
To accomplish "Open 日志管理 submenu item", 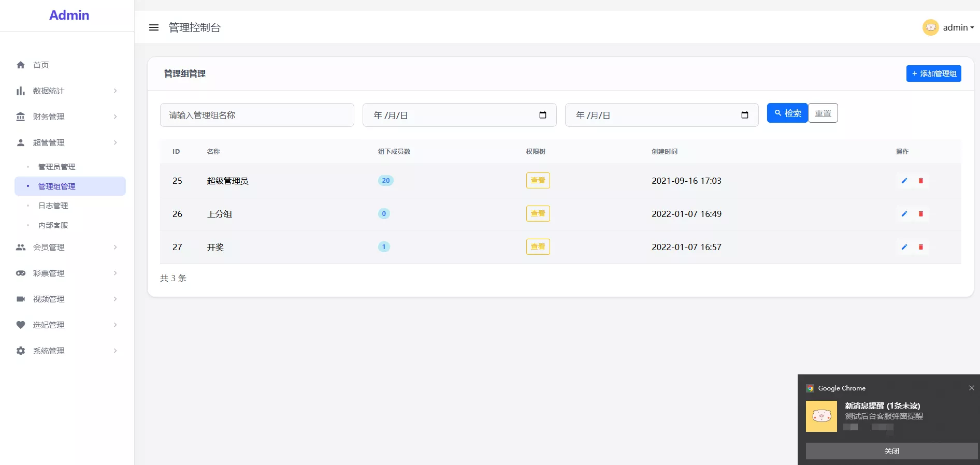I will (53, 206).
